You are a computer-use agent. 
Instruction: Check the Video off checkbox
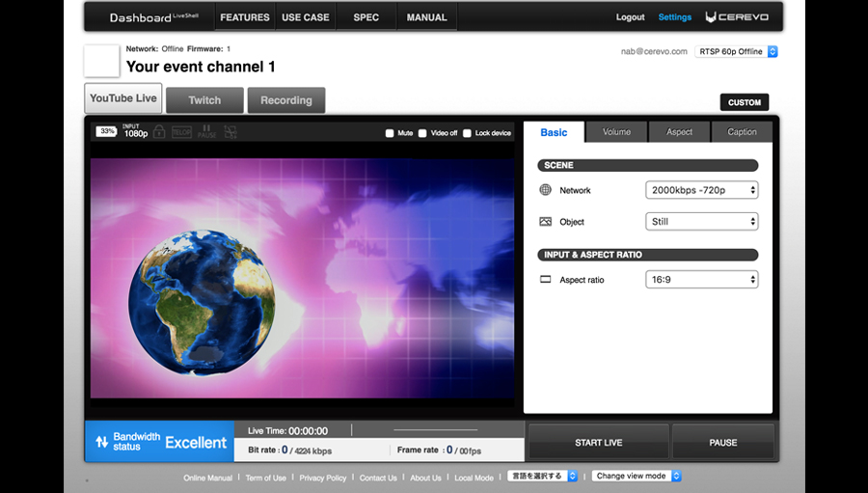(x=422, y=133)
